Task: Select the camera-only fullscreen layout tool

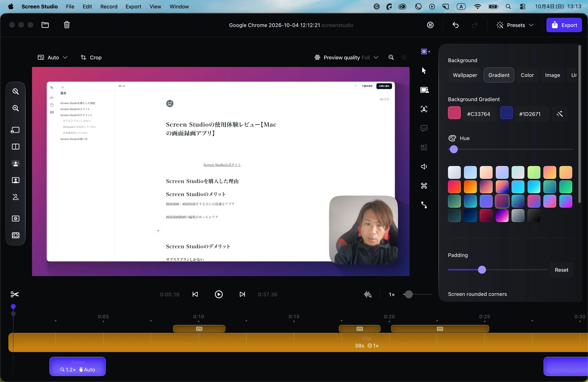Action: click(x=16, y=180)
